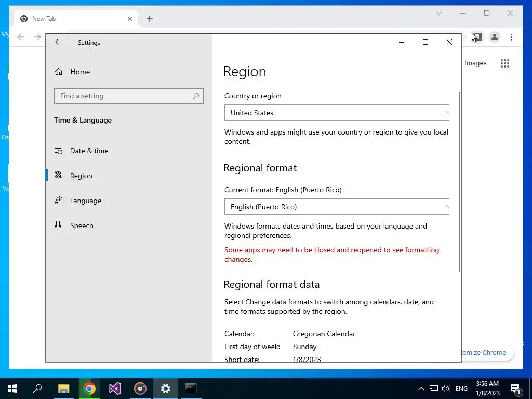Open the Chrome profile avatar
Image resolution: width=532 pixels, height=399 pixels.
[495, 37]
